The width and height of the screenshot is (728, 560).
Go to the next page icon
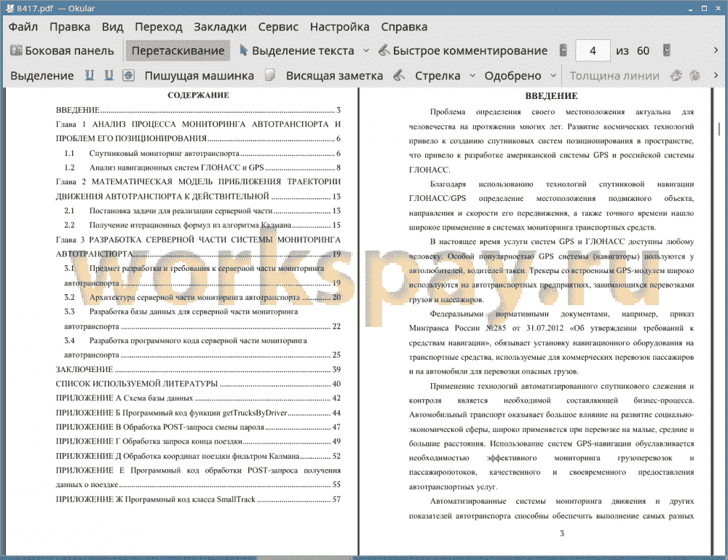pyautogui.click(x=667, y=51)
